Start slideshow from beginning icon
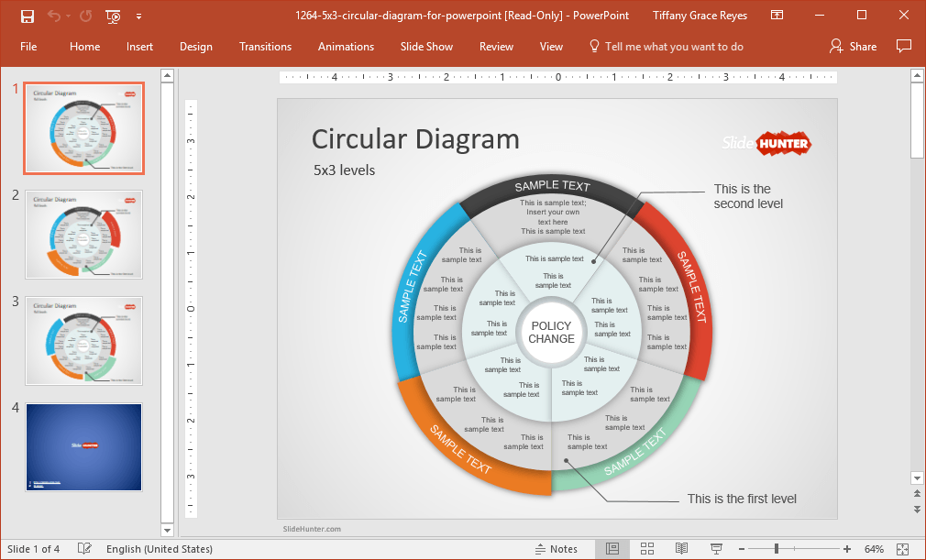Image resolution: width=926 pixels, height=560 pixels. pos(113,16)
